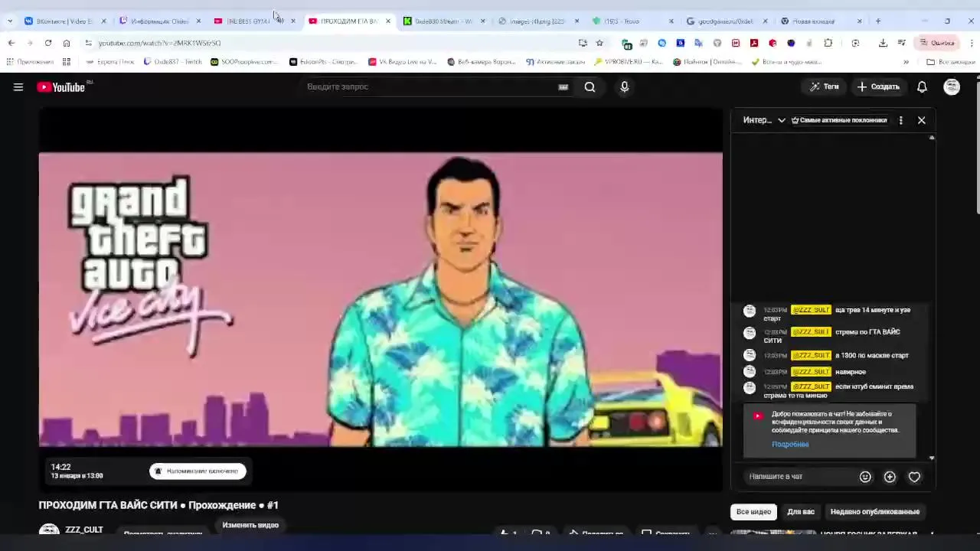Select the "Недавно опубликованные" chip
This screenshot has height=551, width=980.
875,512
